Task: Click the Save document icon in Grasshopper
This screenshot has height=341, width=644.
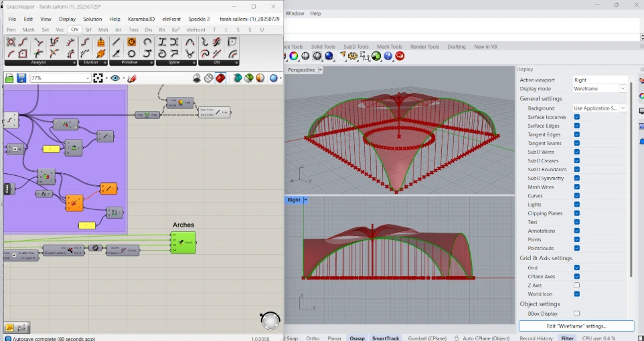Action: [x=21, y=78]
